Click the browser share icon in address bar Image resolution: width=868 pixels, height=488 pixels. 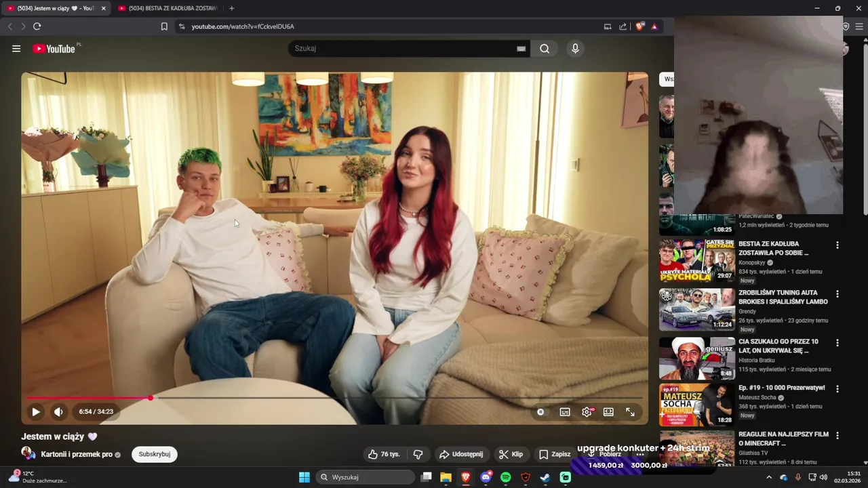[x=623, y=26]
